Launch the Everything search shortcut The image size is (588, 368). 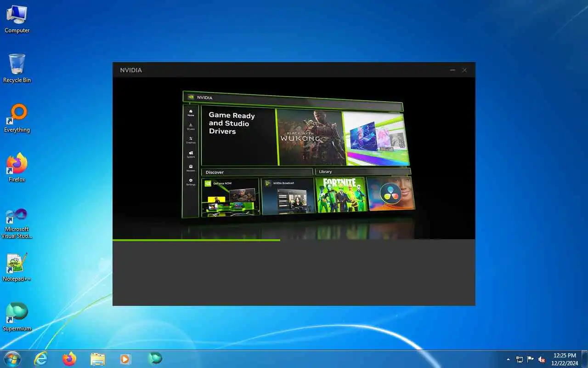[17, 118]
